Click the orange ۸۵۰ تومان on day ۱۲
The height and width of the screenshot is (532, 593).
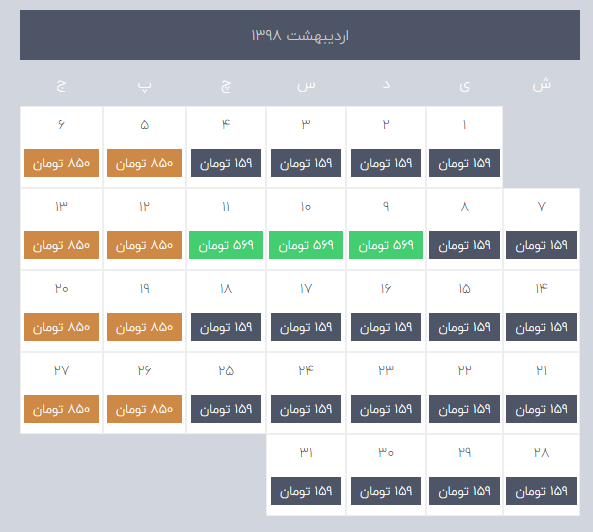pos(144,245)
